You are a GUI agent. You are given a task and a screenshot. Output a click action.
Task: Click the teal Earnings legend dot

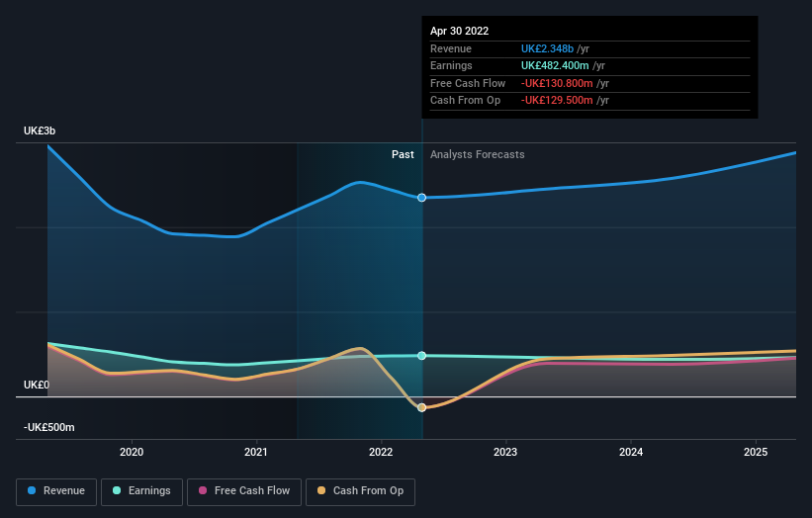pyautogui.click(x=117, y=490)
